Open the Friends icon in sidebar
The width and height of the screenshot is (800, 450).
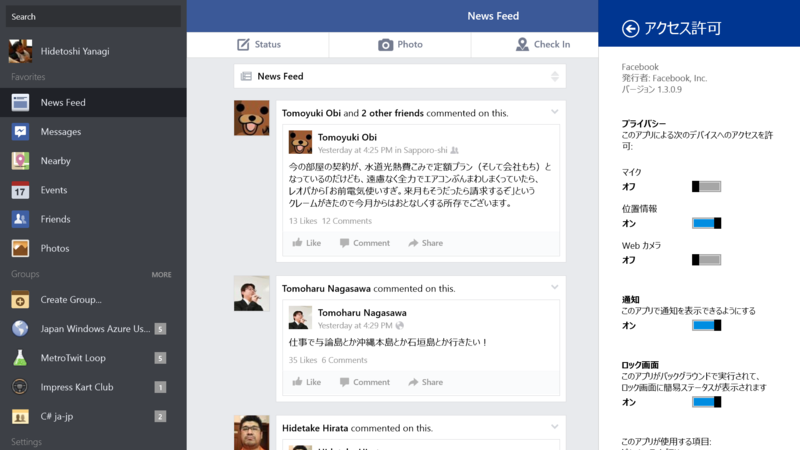coord(20,219)
